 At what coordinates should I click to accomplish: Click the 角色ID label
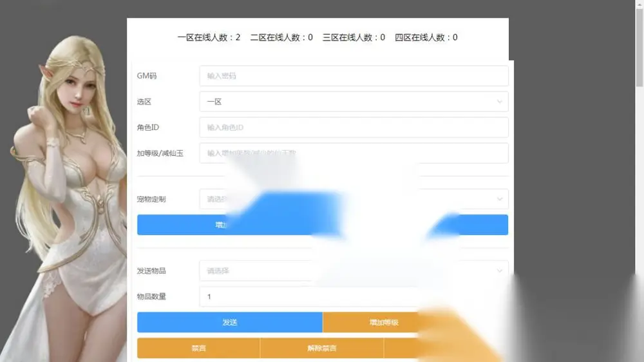point(148,128)
